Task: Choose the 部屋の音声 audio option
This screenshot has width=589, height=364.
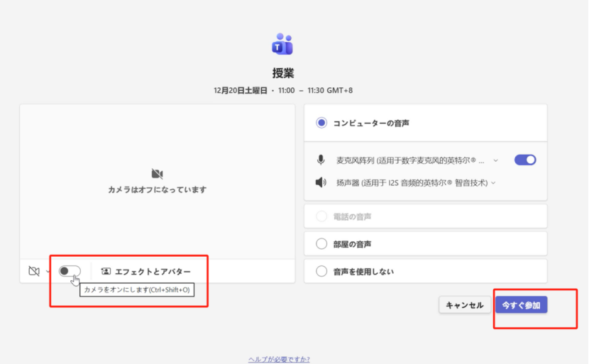Action: pyautogui.click(x=321, y=243)
